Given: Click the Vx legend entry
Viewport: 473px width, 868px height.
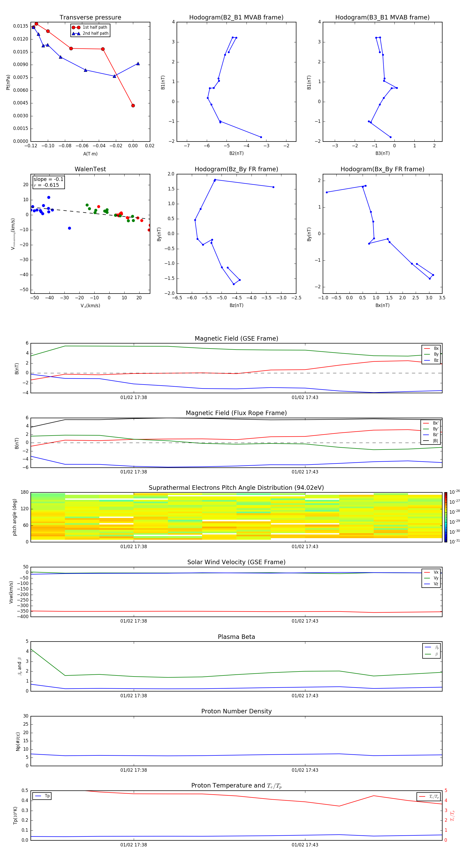Looking at the screenshot, I should (431, 572).
